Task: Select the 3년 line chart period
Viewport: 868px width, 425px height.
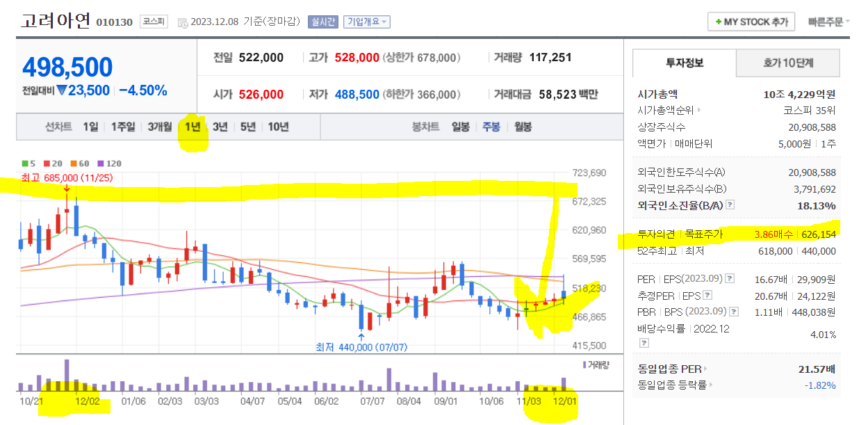Action: tap(220, 127)
